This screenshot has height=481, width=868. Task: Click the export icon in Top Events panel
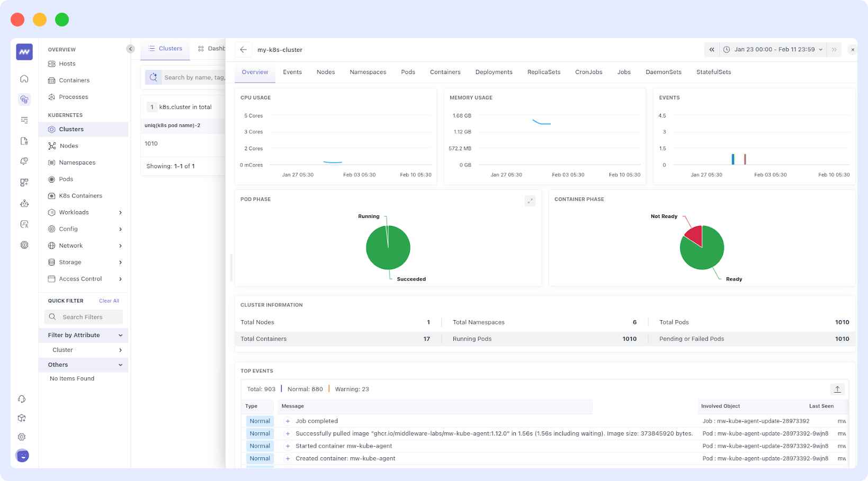coord(837,389)
